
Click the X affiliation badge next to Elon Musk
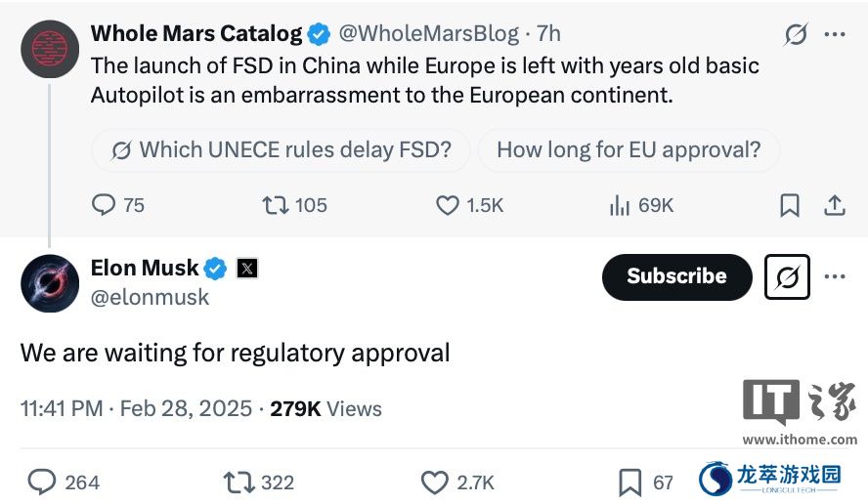(247, 269)
